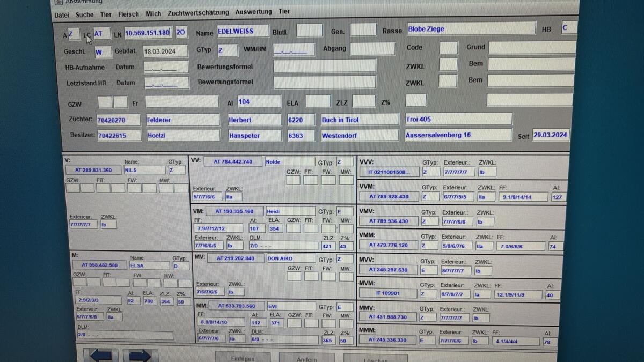This screenshot has height=362, width=644.
Task: Click the empty Abgang field
Action: [x=372, y=48]
